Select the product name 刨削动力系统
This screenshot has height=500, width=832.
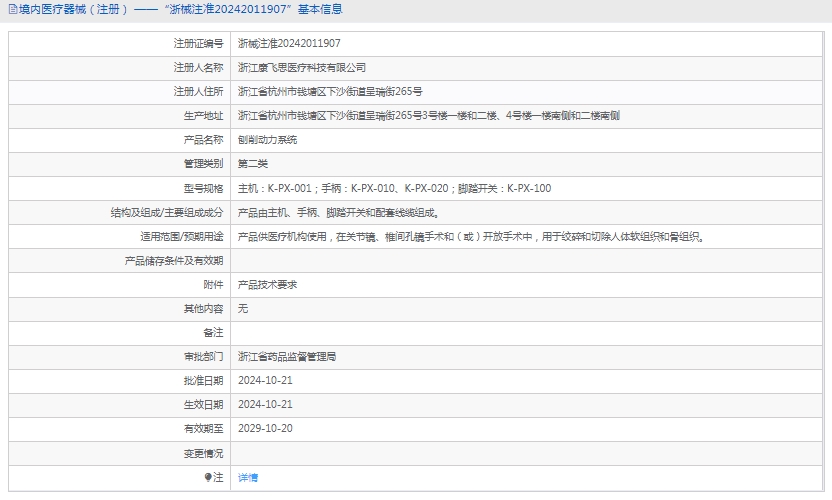[267, 140]
